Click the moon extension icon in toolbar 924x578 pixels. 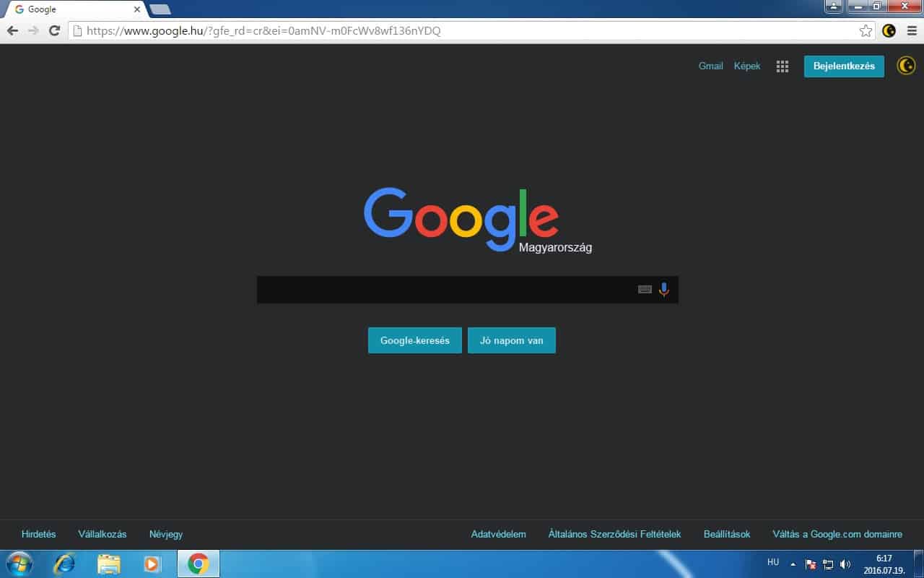(x=889, y=30)
